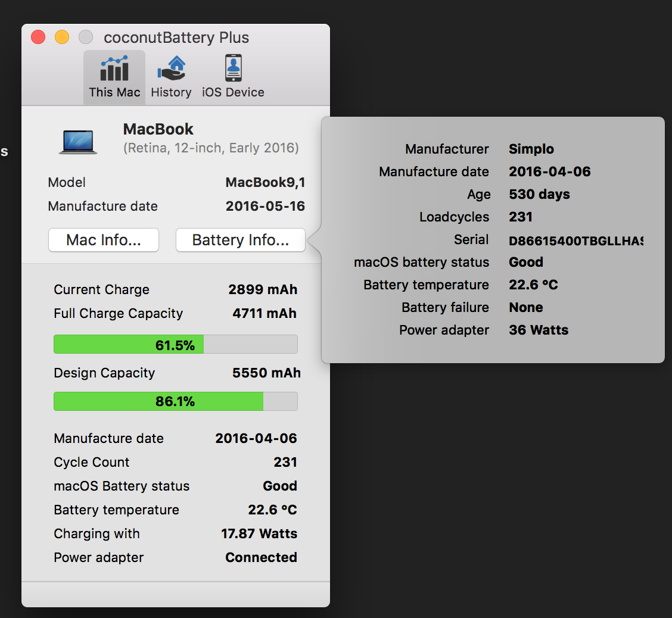
Task: Click the MacBook heading text
Action: [x=158, y=129]
